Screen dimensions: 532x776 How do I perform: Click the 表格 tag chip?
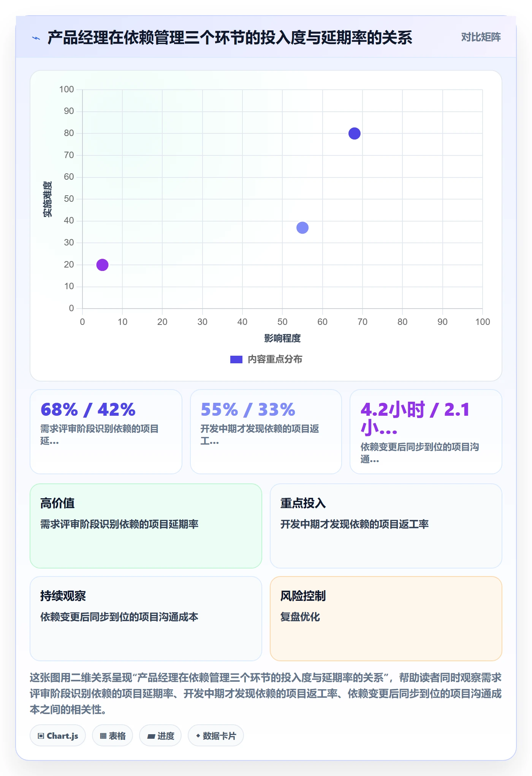click(112, 736)
